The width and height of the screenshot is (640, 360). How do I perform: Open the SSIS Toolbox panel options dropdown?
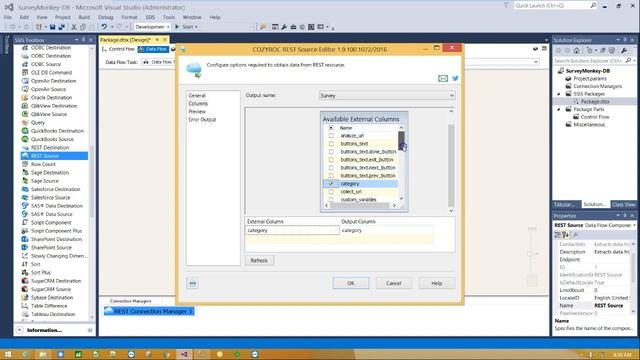point(76,40)
